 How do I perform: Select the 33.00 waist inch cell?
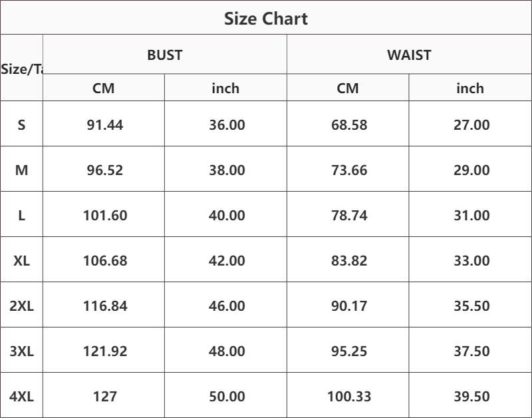tap(471, 260)
